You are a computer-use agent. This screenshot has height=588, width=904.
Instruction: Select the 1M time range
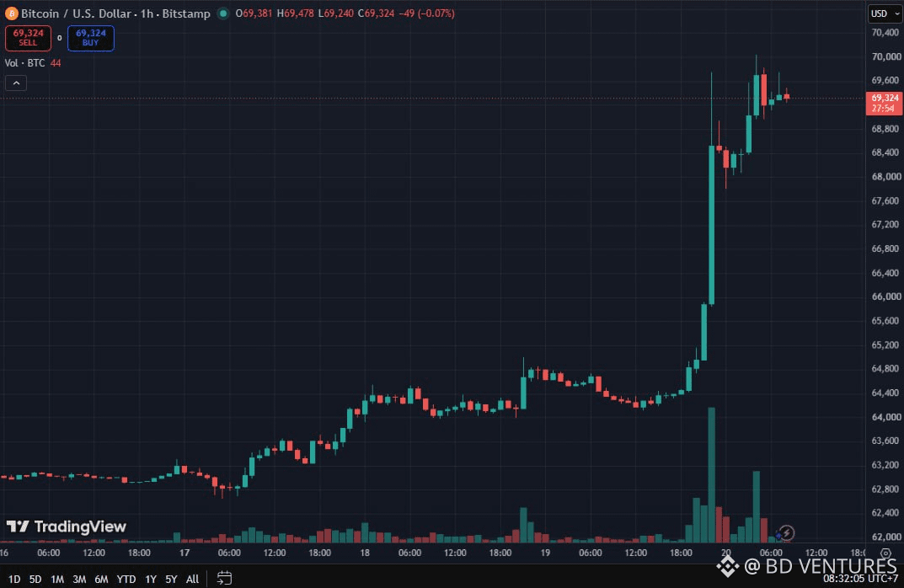pos(57,579)
